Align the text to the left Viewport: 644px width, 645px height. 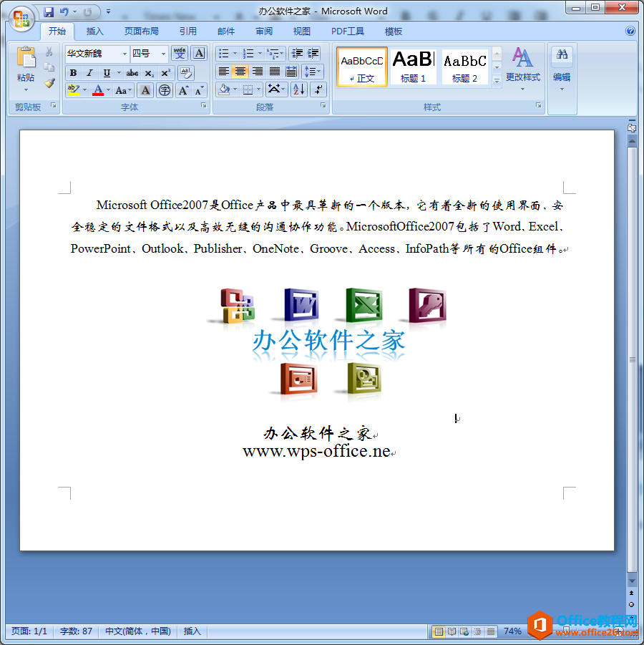click(224, 72)
